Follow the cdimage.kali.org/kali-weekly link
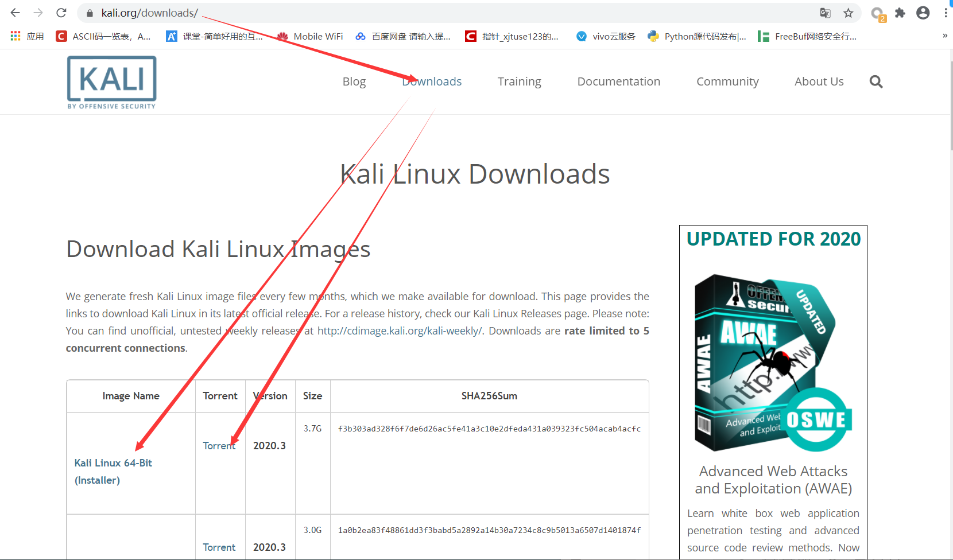 tap(400, 331)
